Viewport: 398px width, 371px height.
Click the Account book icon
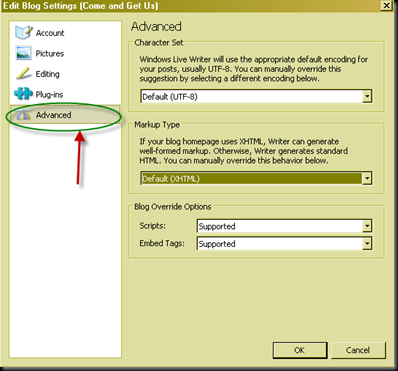tap(24, 33)
